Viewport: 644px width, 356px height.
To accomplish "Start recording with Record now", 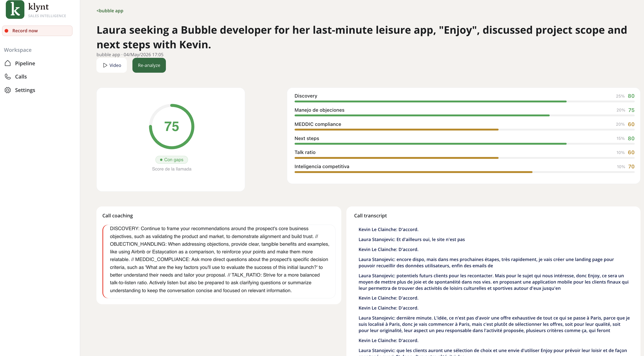I will click(x=37, y=31).
